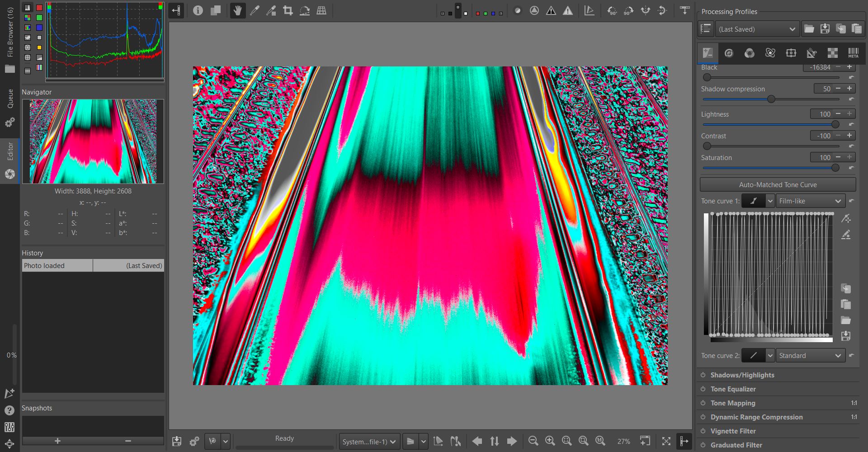Toggle the green channel preview
This screenshot has height=452, width=868.
click(486, 14)
